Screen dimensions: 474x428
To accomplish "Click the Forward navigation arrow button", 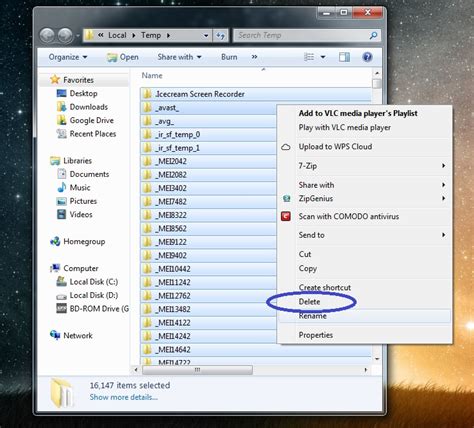I will point(65,35).
